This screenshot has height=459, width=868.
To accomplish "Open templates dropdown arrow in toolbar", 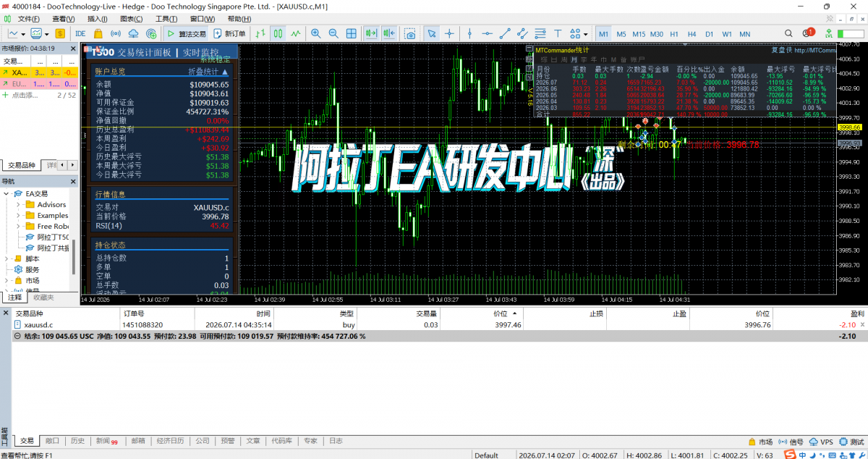I will pyautogui.click(x=46, y=33).
